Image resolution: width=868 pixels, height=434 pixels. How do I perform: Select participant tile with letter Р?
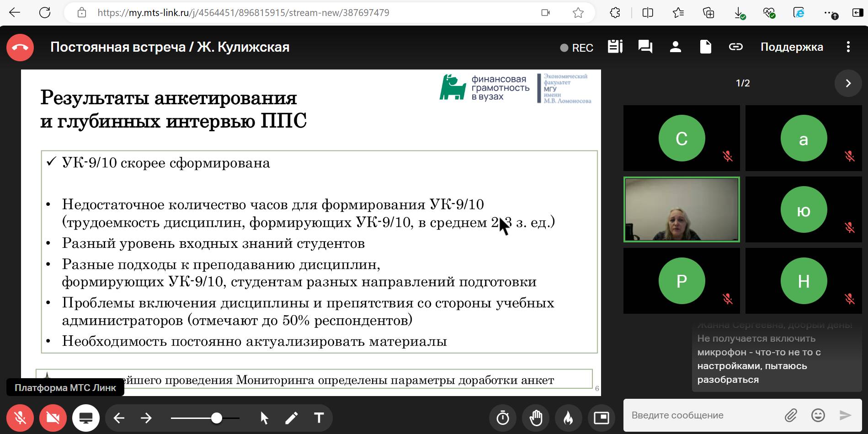(682, 281)
